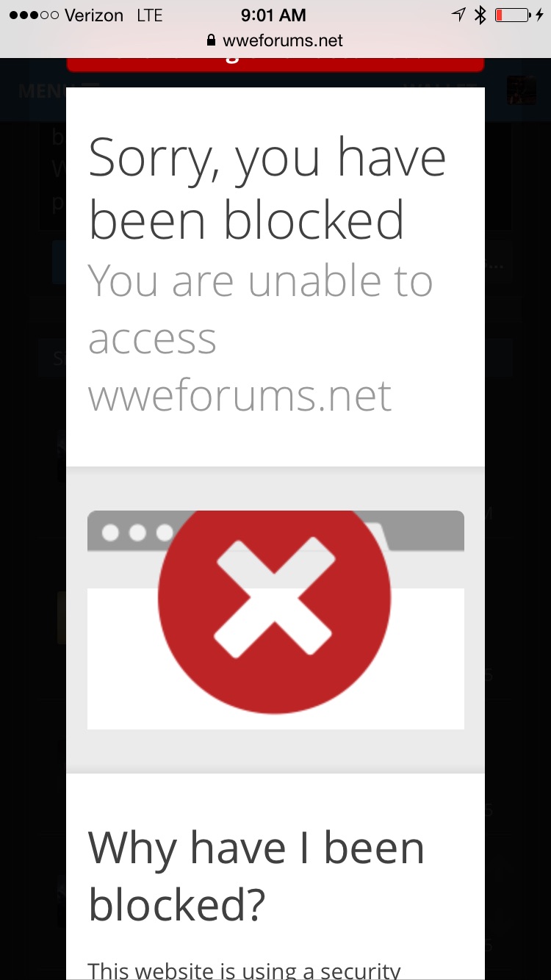The width and height of the screenshot is (551, 980).
Task: Click the 'Sorry, you have been blocked' heading
Action: pyautogui.click(x=267, y=189)
